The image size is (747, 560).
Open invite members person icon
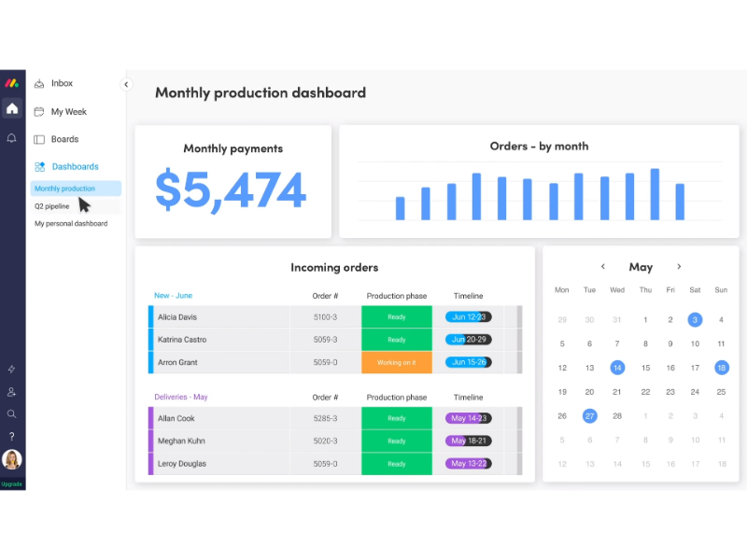click(12, 392)
